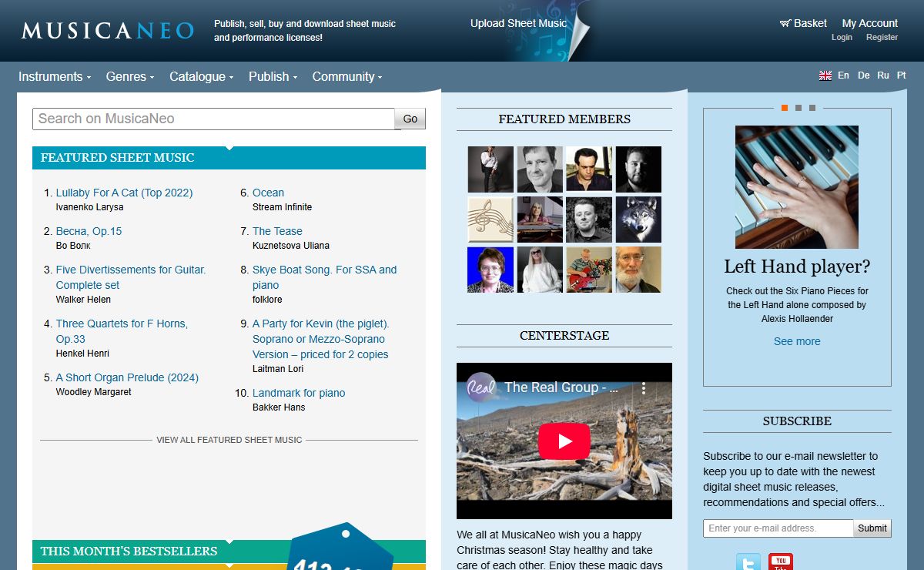
Task: Expand the Publish menu
Action: (273, 76)
